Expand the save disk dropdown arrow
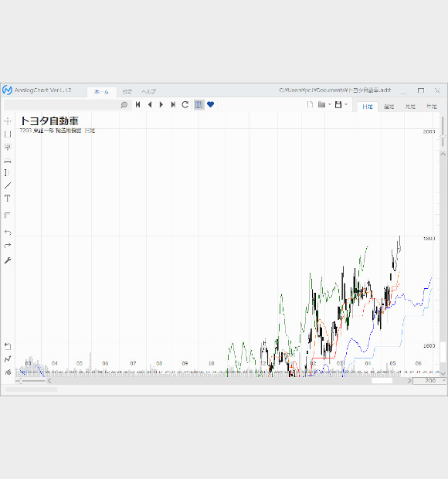Screen dimensions: 448x479 [x=346, y=104]
